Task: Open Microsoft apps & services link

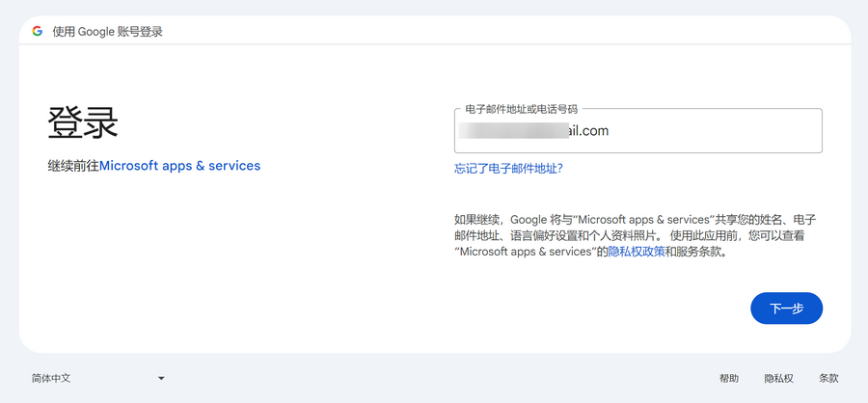Action: [180, 166]
